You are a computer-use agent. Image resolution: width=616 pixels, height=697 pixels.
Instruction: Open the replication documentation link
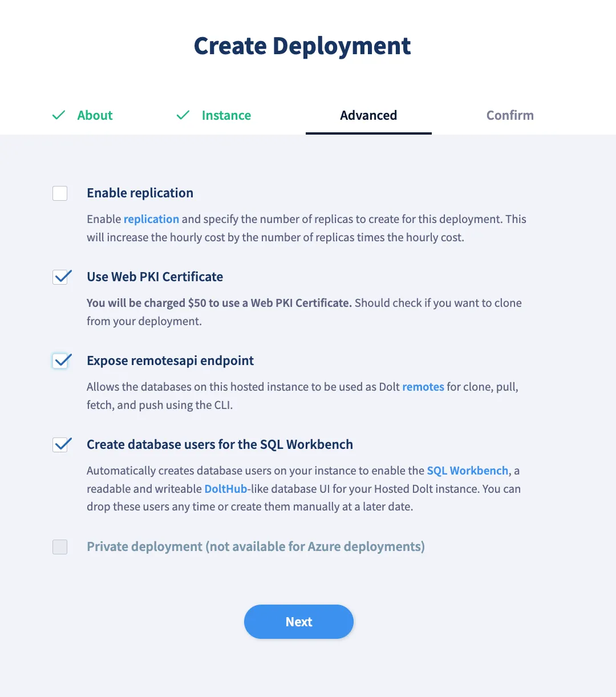(151, 219)
